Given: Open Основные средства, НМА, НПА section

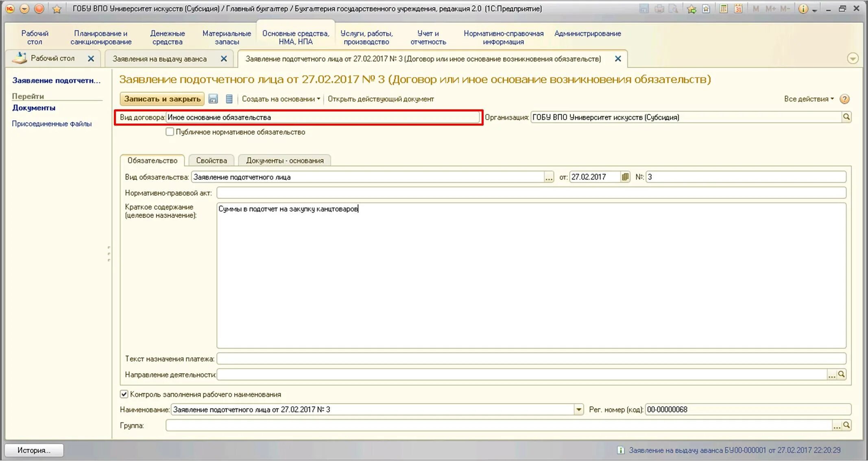Looking at the screenshot, I should [296, 37].
